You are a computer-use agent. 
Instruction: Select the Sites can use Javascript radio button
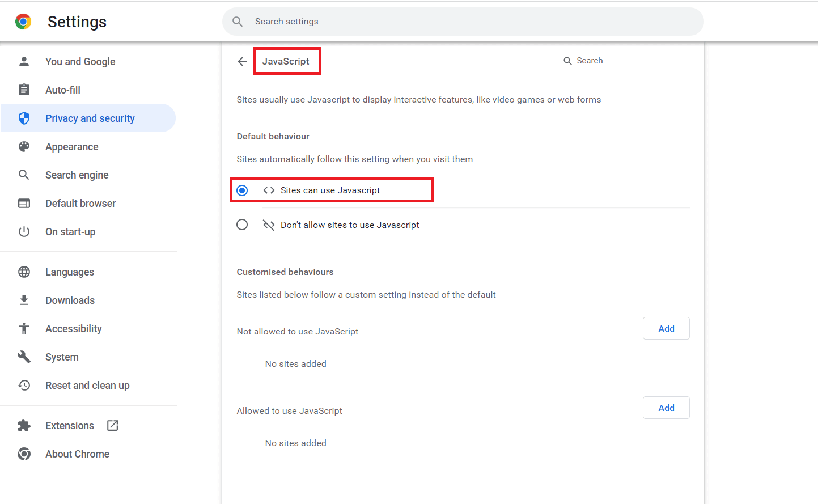point(242,190)
